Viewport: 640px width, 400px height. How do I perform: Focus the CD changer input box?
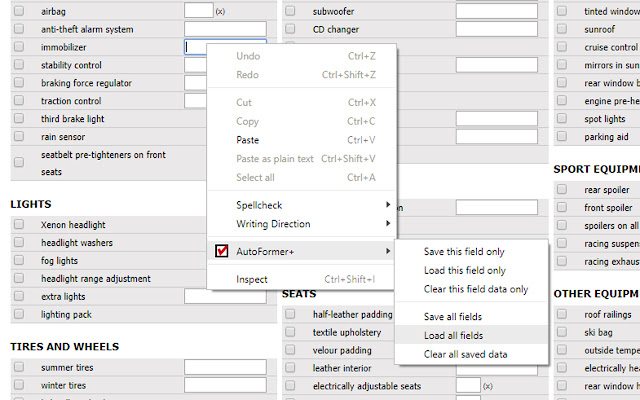(496, 29)
